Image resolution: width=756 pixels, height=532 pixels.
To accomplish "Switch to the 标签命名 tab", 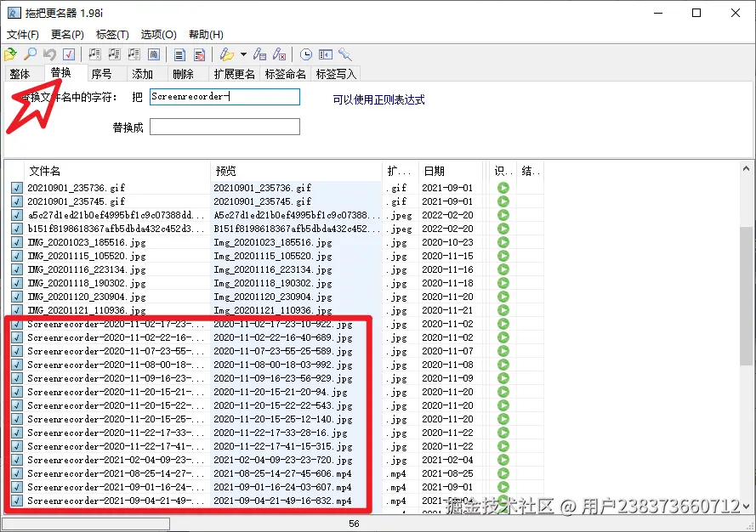I will tap(286, 74).
